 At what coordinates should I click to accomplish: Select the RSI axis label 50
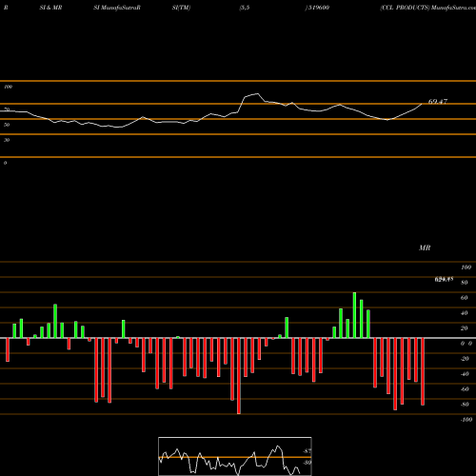tap(7, 125)
